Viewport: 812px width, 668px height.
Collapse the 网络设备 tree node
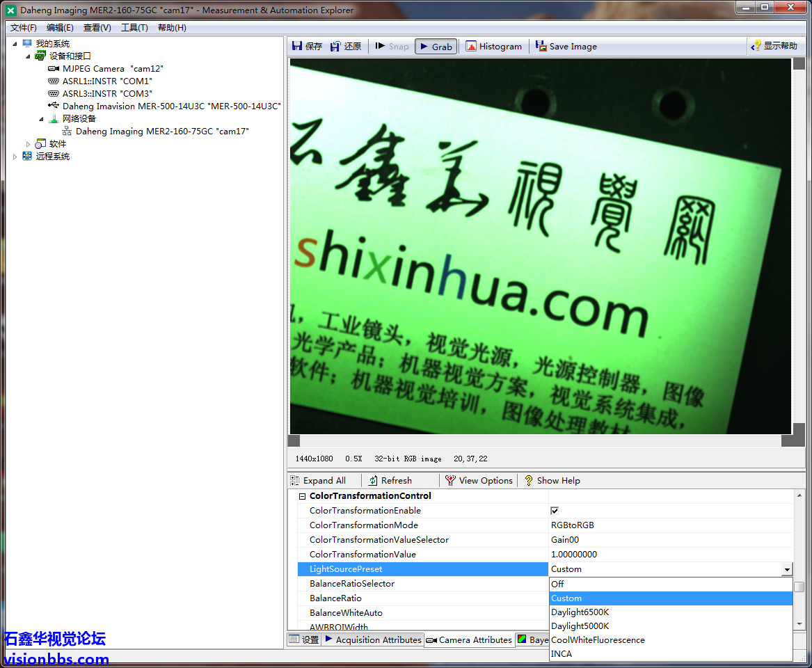[x=42, y=119]
